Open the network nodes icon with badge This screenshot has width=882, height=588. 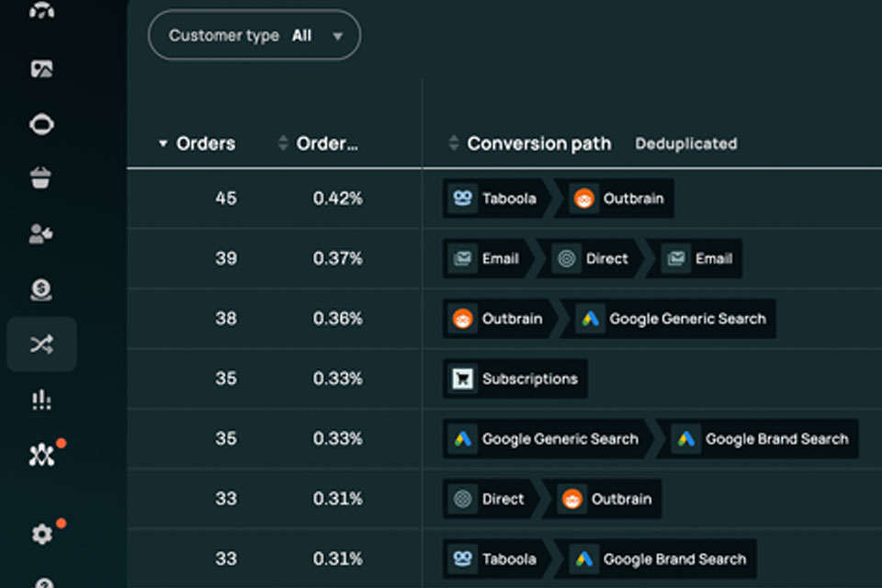[x=43, y=454]
